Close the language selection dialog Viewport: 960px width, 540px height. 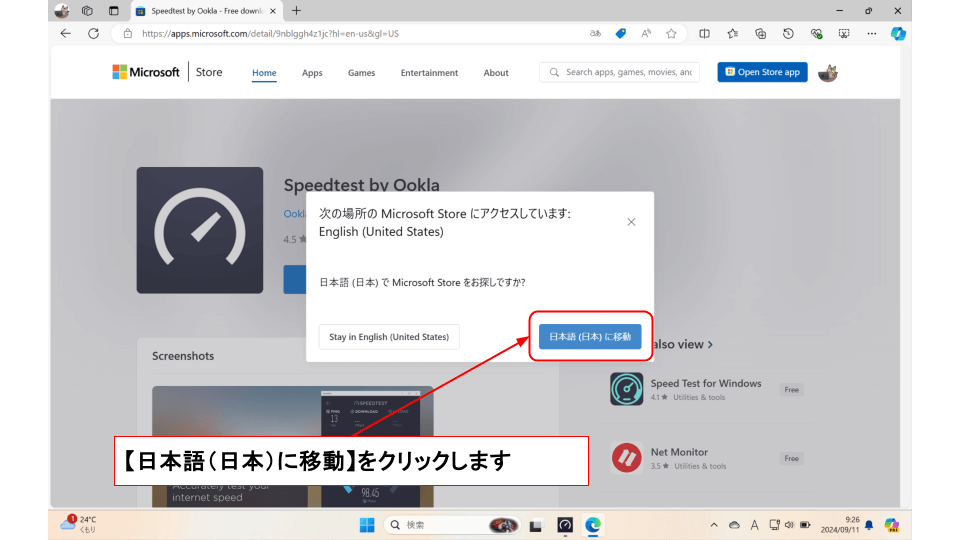[x=631, y=222]
